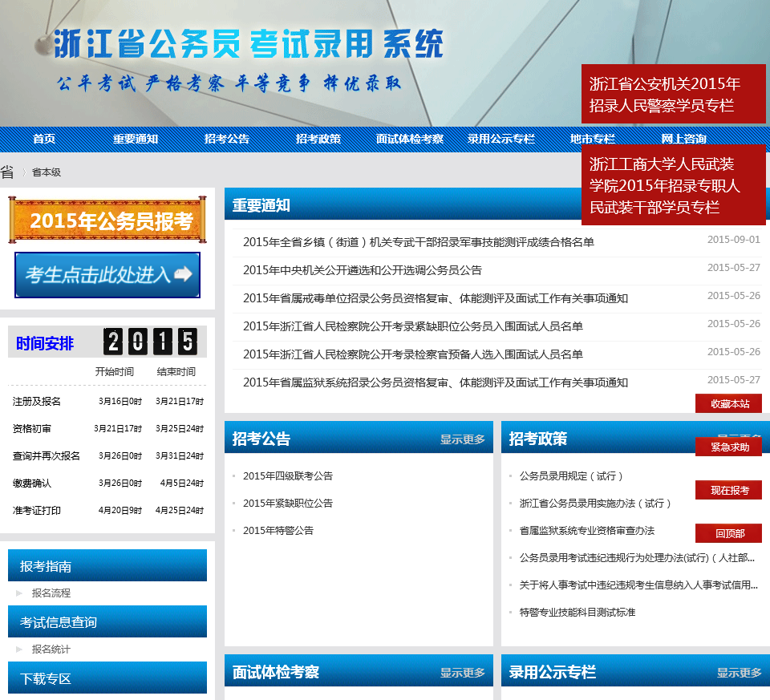The width and height of the screenshot is (770, 700).
Task: Click the white arrow in 考生点击此处进入
Action: 183,274
